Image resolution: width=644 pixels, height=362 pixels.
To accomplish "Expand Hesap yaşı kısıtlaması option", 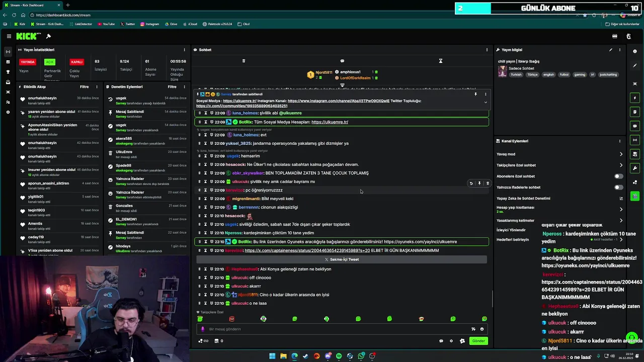I will tap(621, 209).
